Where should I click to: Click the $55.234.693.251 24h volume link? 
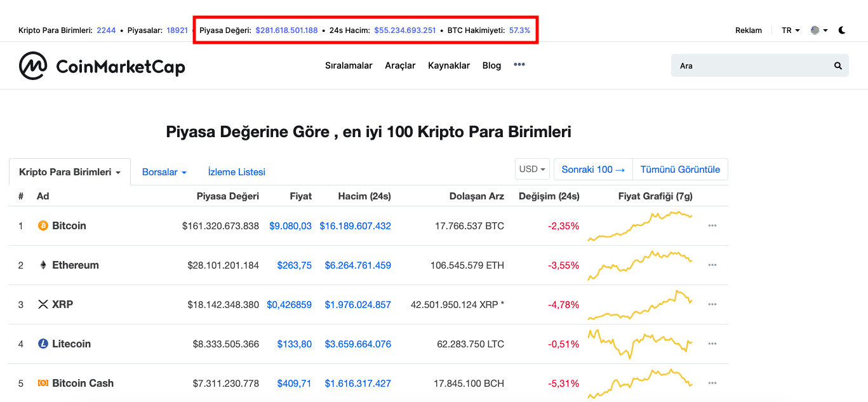[x=405, y=30]
